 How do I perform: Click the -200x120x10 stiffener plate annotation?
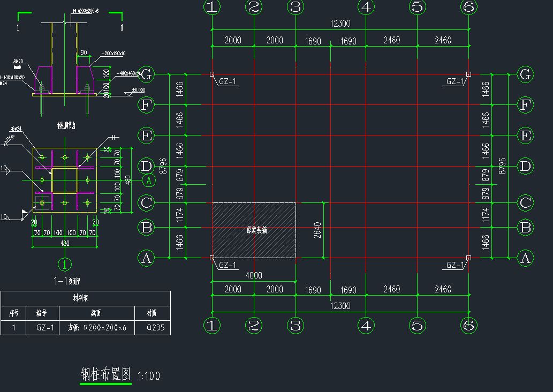point(113,54)
